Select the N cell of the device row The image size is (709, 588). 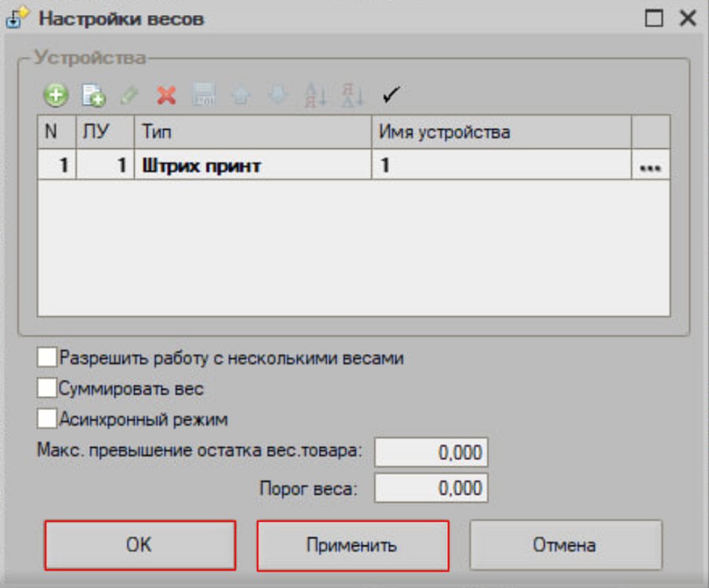coord(57,165)
